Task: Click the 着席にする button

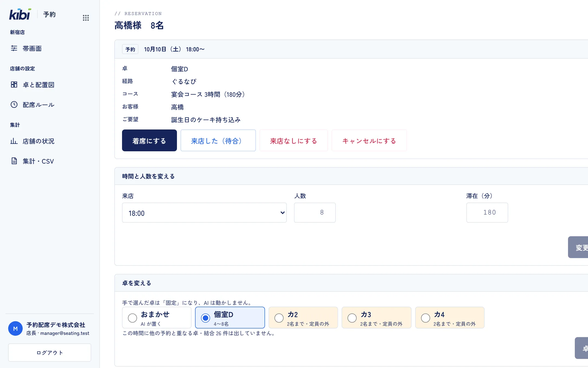Action: click(x=149, y=140)
